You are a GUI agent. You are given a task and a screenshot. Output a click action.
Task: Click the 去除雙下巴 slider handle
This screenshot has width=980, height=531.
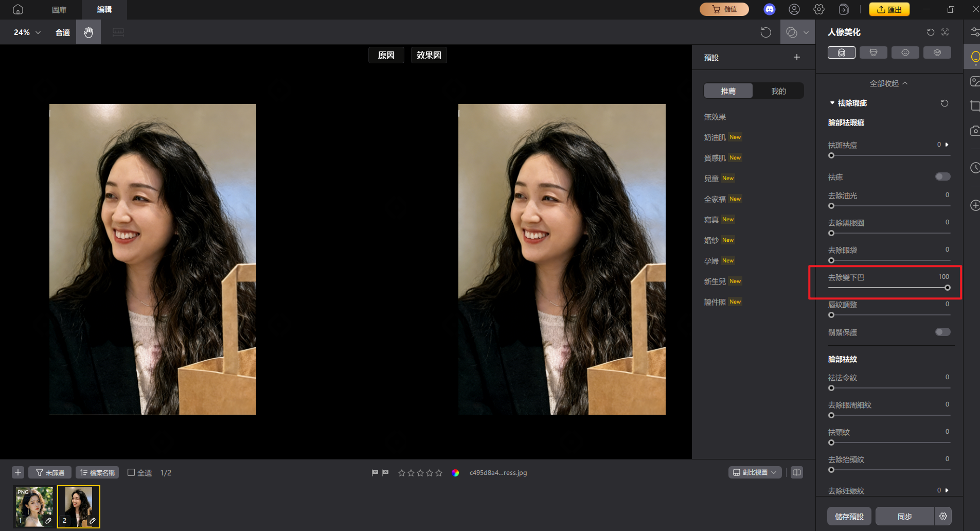946,288
